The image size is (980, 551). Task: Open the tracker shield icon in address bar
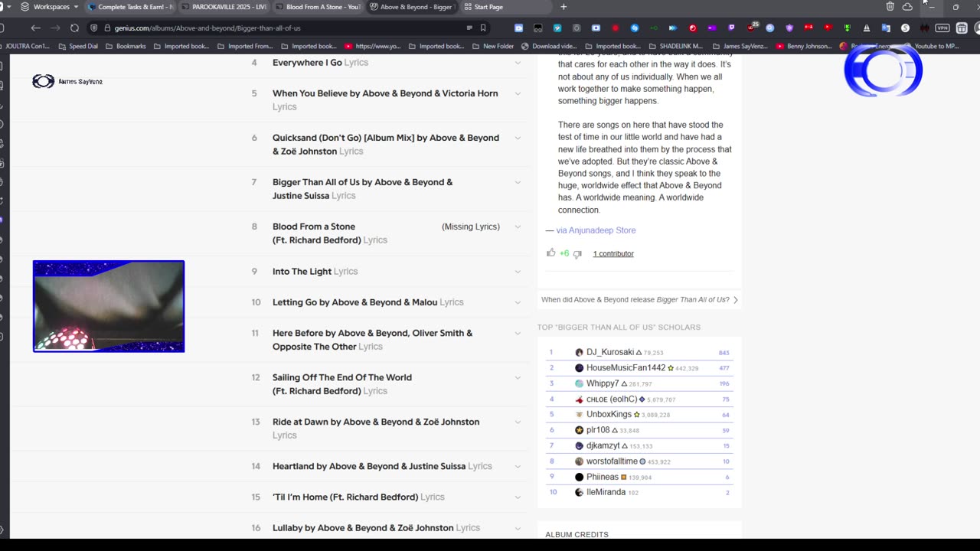94,28
